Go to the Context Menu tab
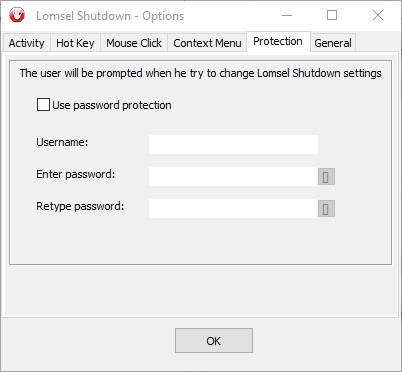This screenshot has width=402, height=372. point(207,43)
